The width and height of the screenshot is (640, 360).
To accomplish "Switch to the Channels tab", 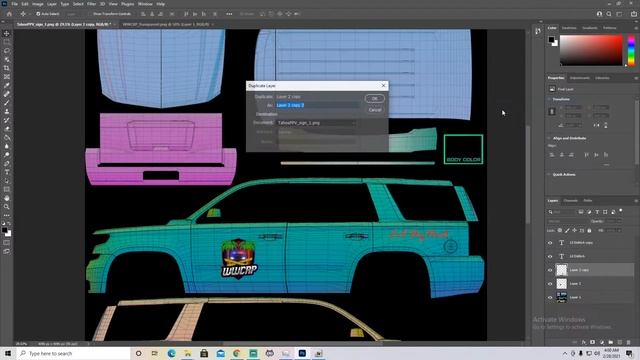I will coord(571,201).
